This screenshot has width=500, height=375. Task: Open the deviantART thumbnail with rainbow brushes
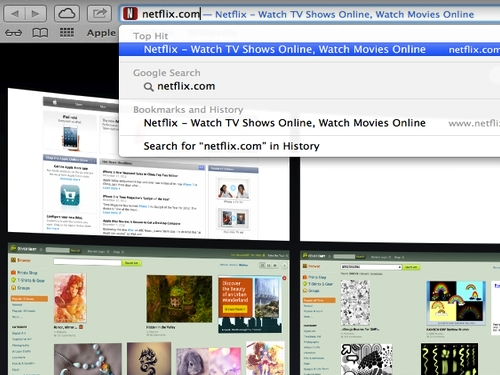[400, 313]
